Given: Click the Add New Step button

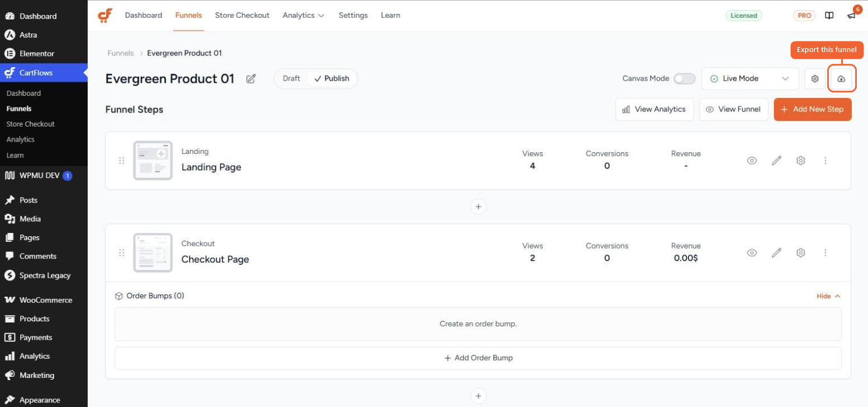Looking at the screenshot, I should (x=813, y=110).
